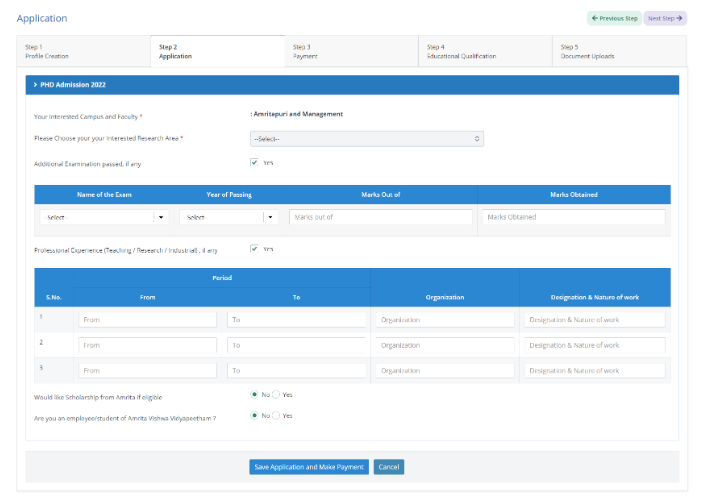Open Interested Research Area dropdown
The height and width of the screenshot is (497, 703).
point(366,138)
